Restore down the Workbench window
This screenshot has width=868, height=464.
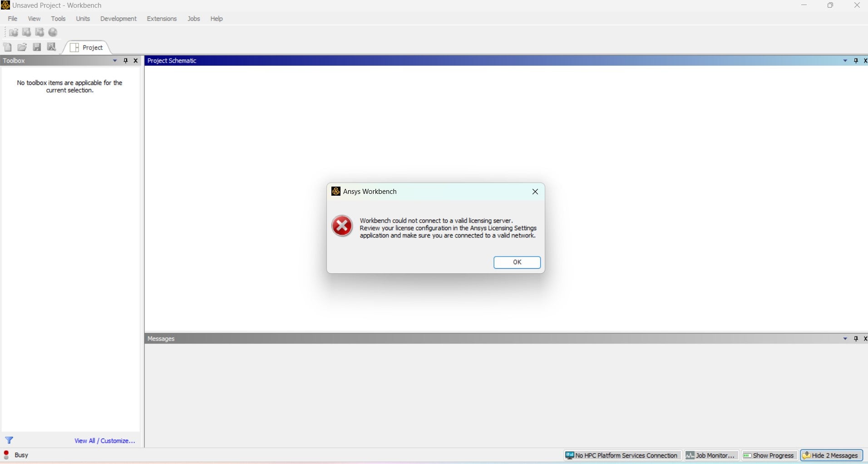(x=830, y=5)
